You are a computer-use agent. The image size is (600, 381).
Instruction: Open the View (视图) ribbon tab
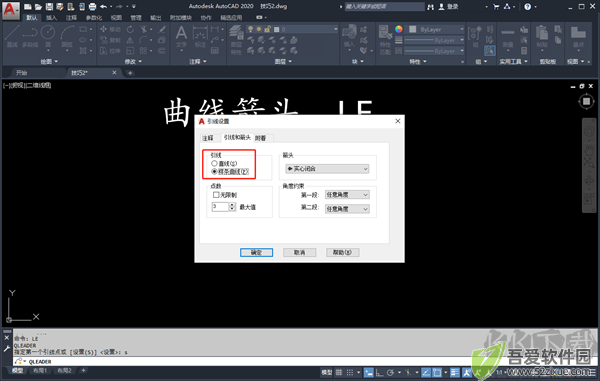click(x=116, y=18)
